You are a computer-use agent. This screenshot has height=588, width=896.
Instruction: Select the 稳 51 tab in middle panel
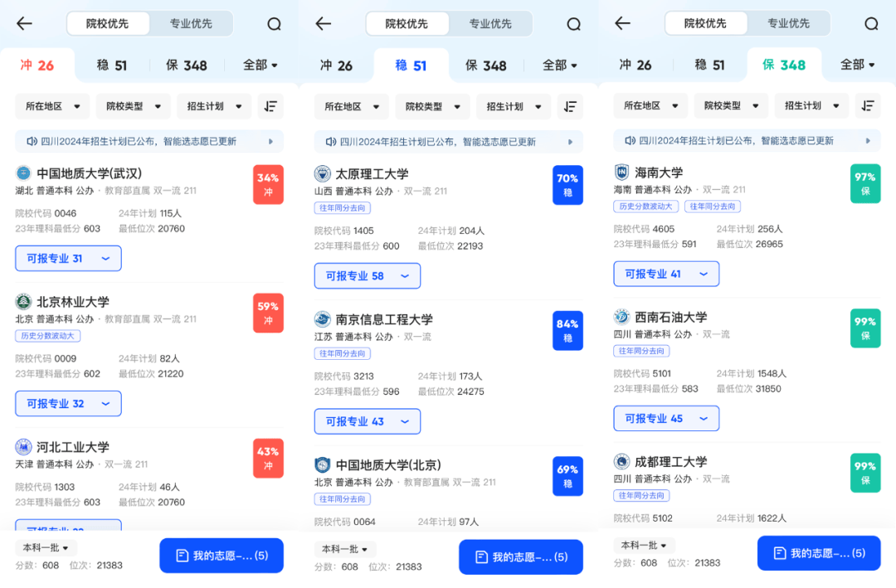click(411, 66)
